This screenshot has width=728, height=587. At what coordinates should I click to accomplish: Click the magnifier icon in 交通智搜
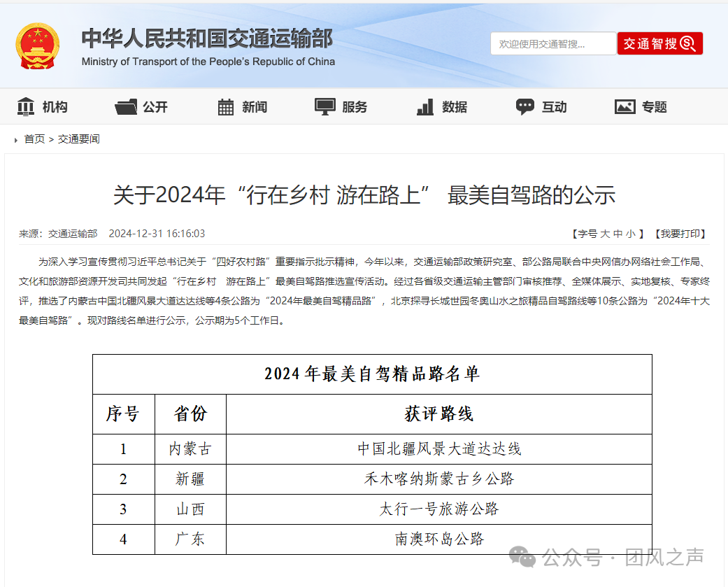pyautogui.click(x=688, y=43)
